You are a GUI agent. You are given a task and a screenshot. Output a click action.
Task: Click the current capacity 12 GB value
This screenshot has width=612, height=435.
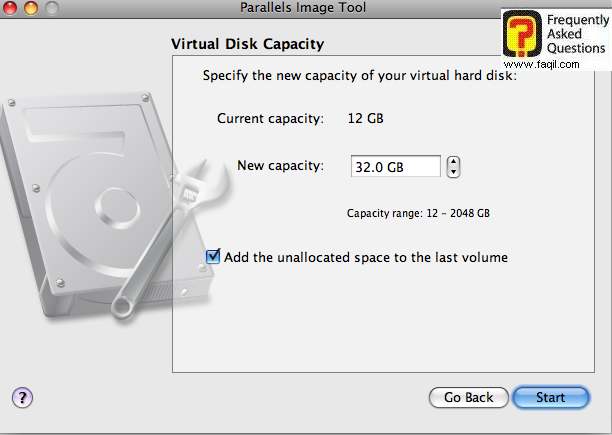[x=365, y=119]
